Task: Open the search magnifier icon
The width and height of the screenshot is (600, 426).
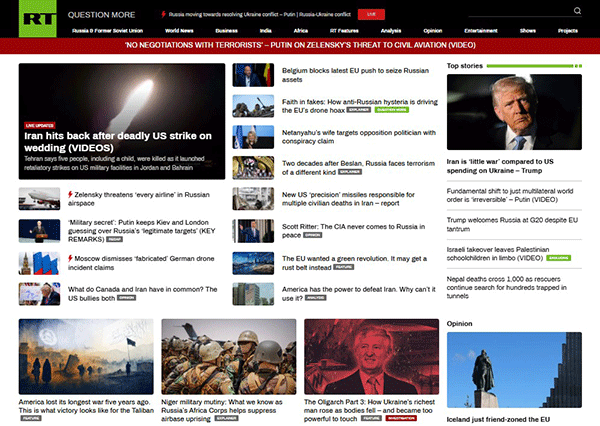Action: (577, 11)
